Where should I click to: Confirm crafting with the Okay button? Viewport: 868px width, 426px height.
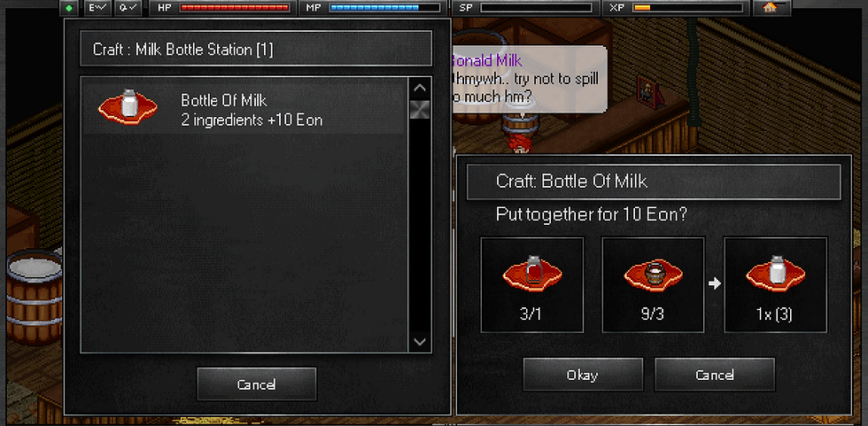click(583, 375)
